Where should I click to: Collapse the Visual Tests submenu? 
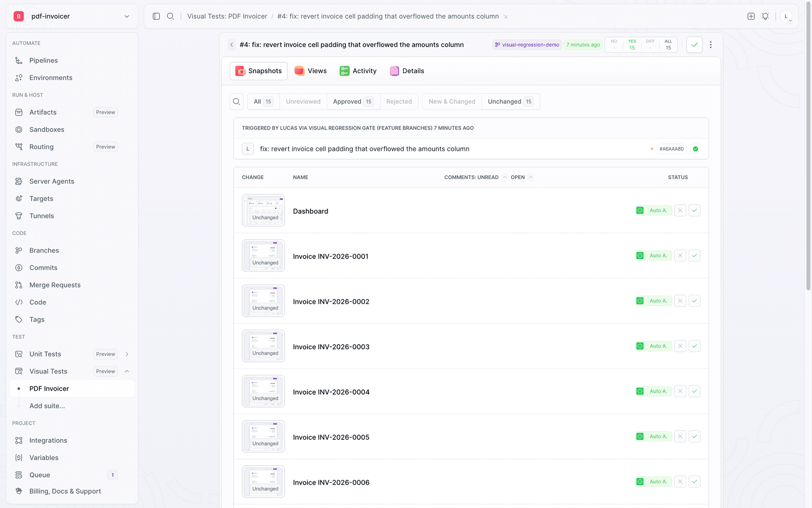[x=127, y=371]
